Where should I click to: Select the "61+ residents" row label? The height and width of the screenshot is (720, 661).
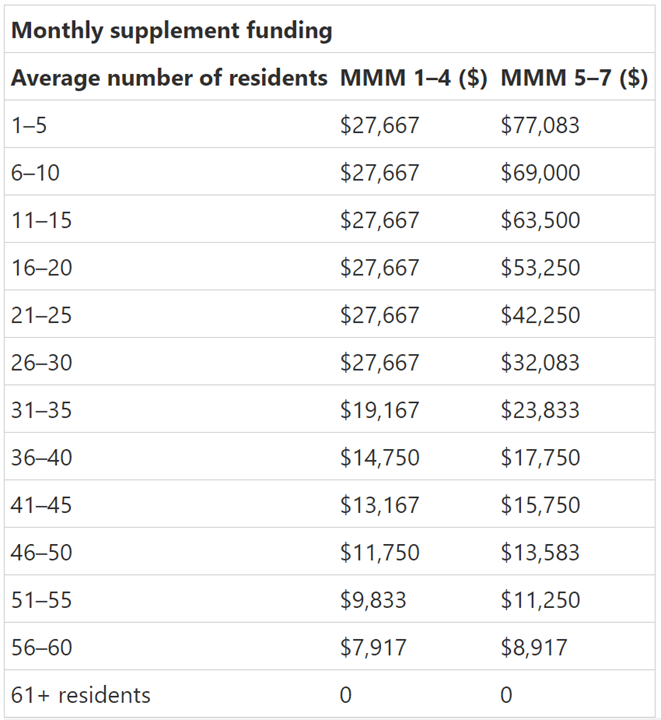pos(81,695)
